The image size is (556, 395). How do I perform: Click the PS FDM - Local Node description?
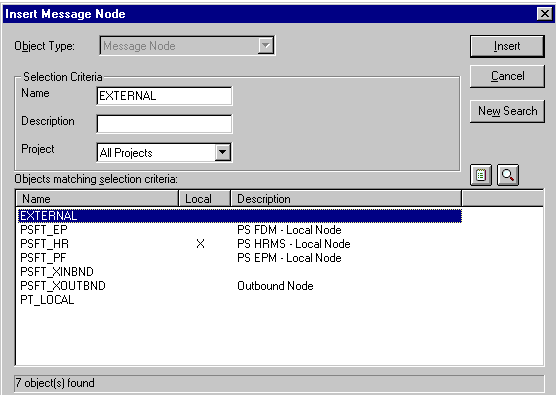289,230
